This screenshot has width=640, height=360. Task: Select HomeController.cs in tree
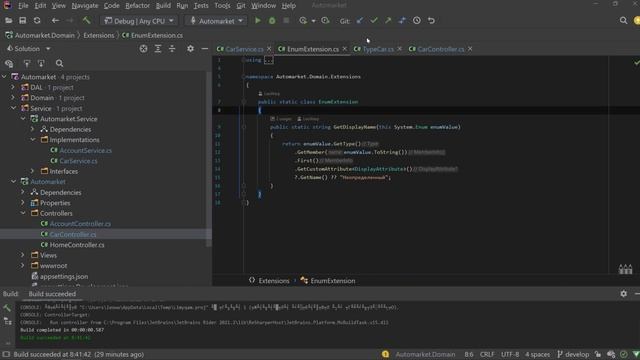tap(77, 245)
